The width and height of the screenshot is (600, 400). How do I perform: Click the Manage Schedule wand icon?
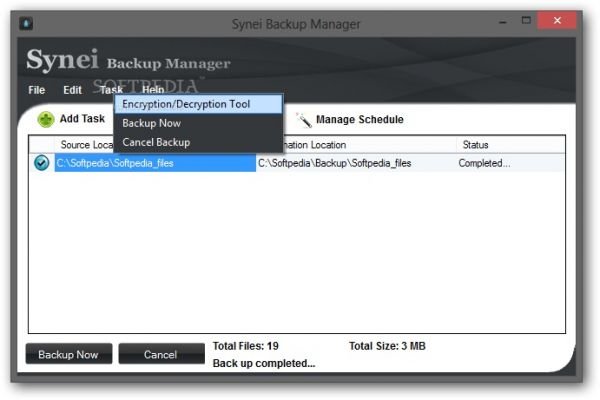pyautogui.click(x=304, y=120)
